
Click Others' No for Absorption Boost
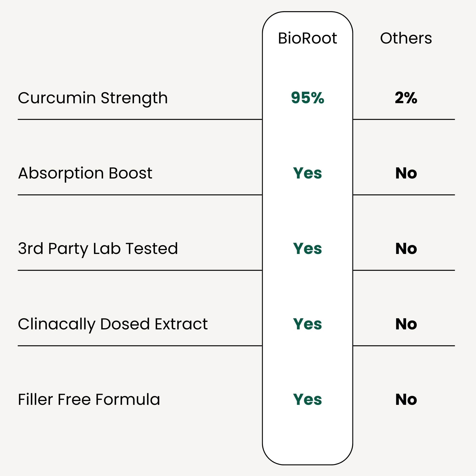click(406, 173)
